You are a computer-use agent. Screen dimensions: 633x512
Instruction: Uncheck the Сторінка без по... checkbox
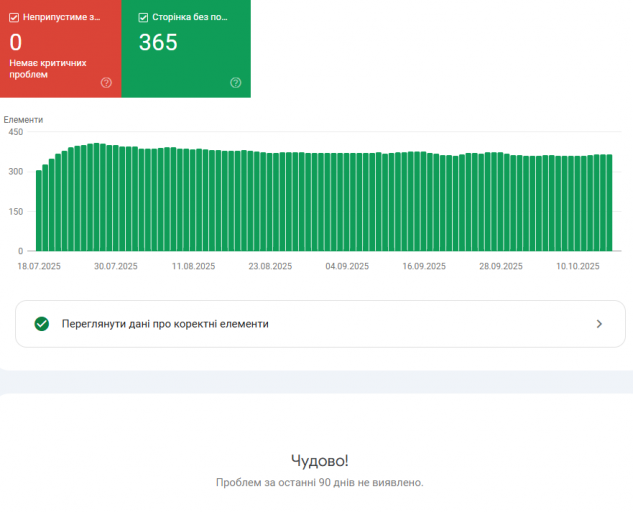143,17
